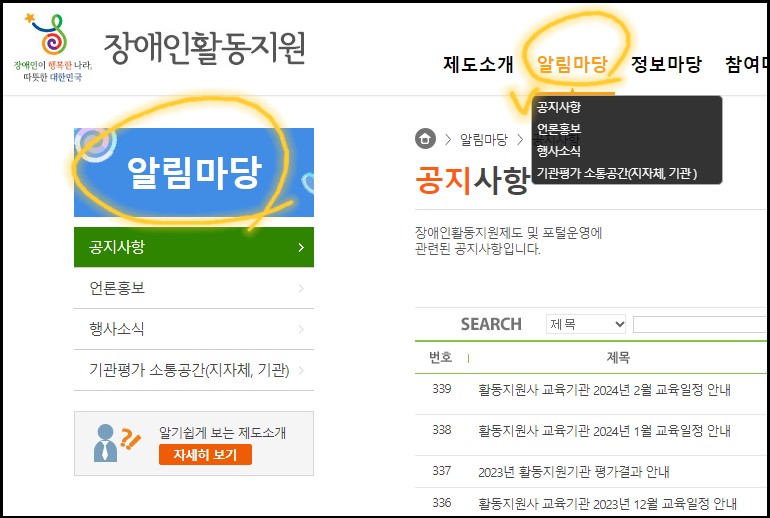
Task: Open 기관평가 소통공간(지자체, 기관) in sidebar
Action: point(193,370)
